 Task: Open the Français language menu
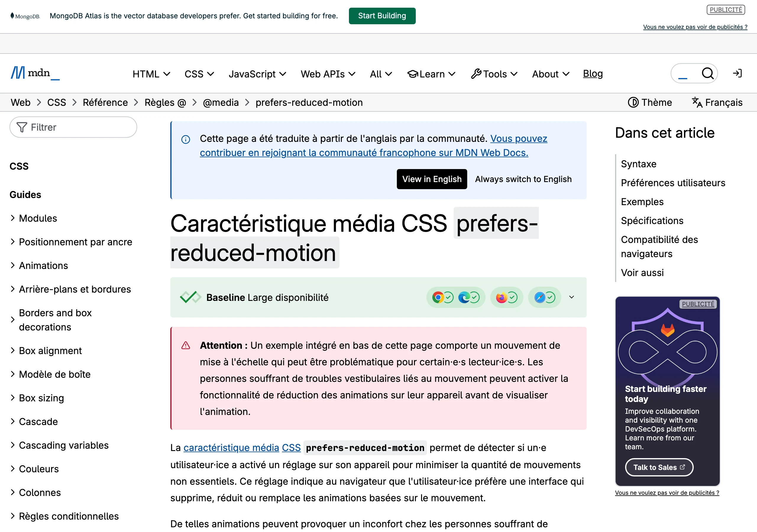[717, 103]
